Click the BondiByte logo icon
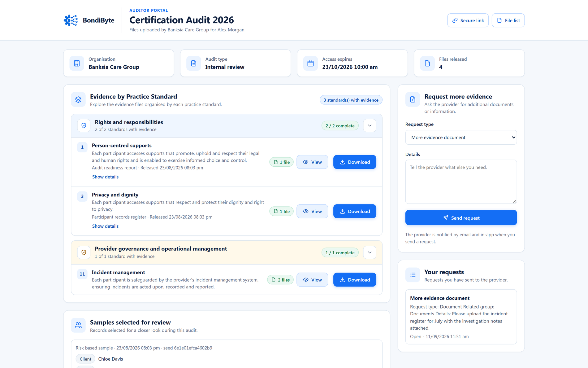 coord(71,20)
